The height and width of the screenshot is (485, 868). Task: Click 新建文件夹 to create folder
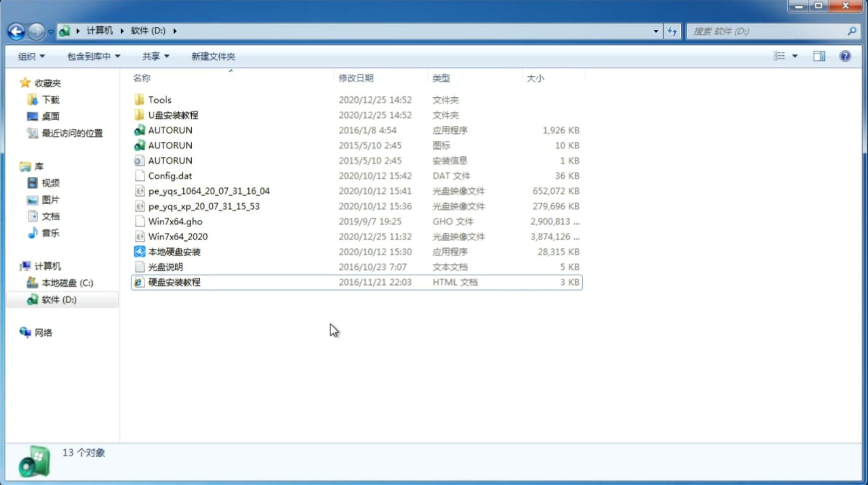(x=213, y=56)
